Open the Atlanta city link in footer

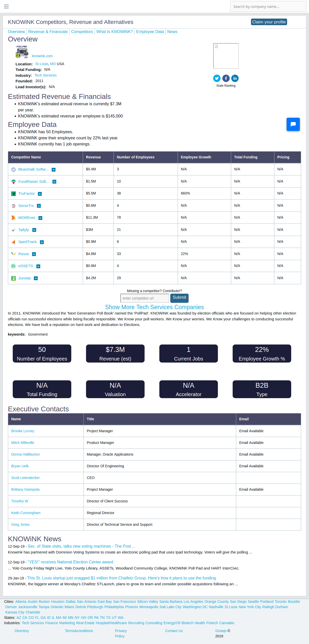click(21, 602)
